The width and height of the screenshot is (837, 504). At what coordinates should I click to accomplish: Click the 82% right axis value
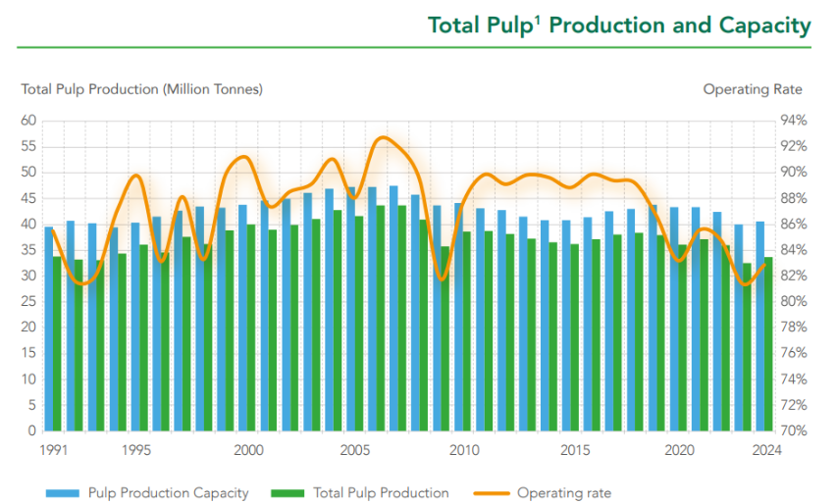click(x=794, y=276)
